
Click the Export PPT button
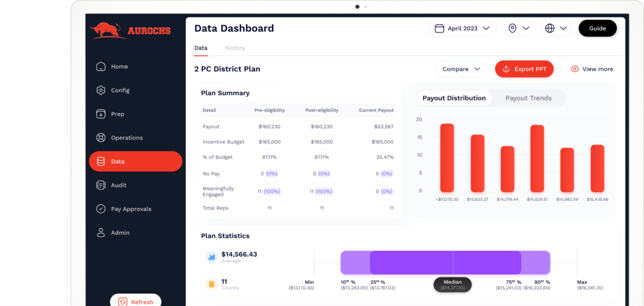[524, 69]
